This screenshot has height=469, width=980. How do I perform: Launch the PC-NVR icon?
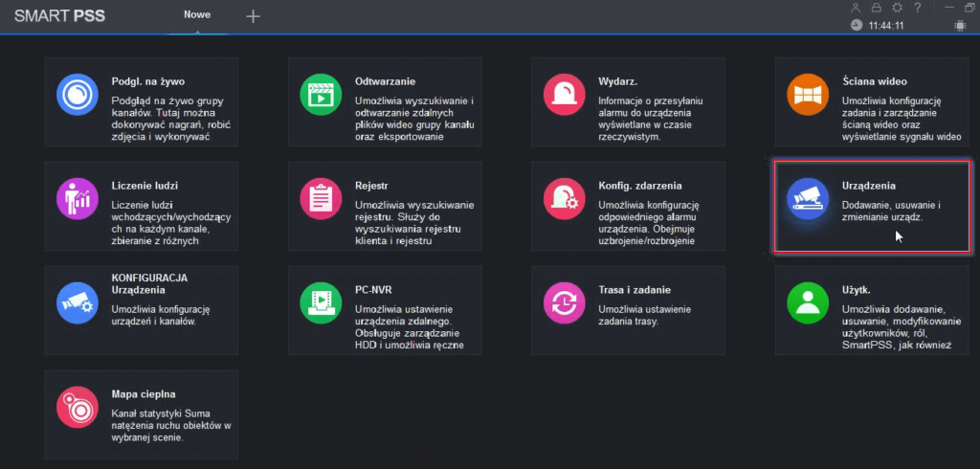pos(319,302)
